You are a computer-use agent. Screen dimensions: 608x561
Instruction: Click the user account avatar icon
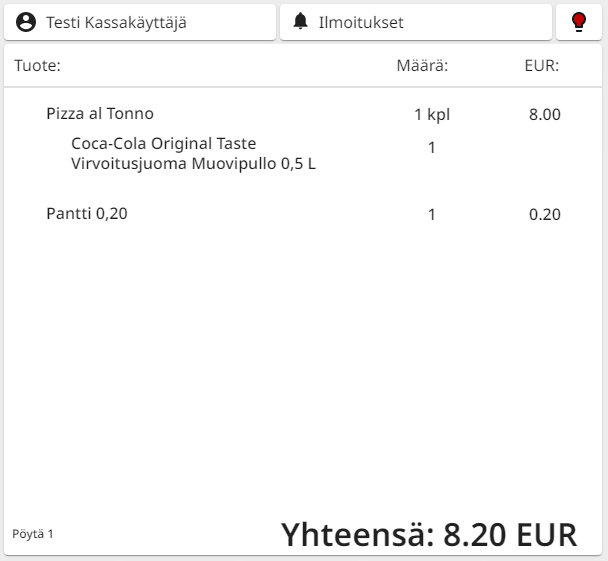[26, 22]
